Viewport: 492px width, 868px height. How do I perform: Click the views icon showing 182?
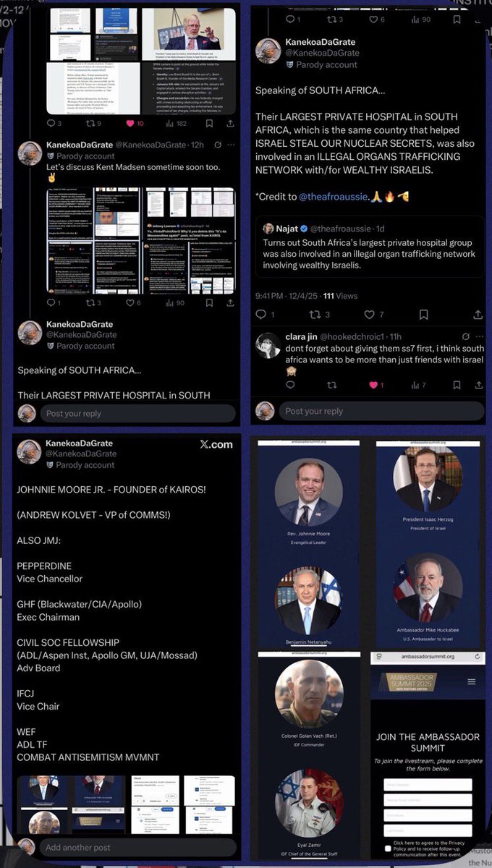coord(171,123)
